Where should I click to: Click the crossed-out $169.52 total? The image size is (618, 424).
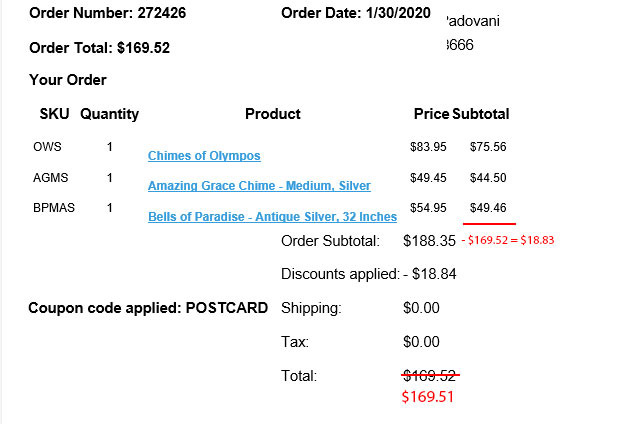click(x=430, y=376)
